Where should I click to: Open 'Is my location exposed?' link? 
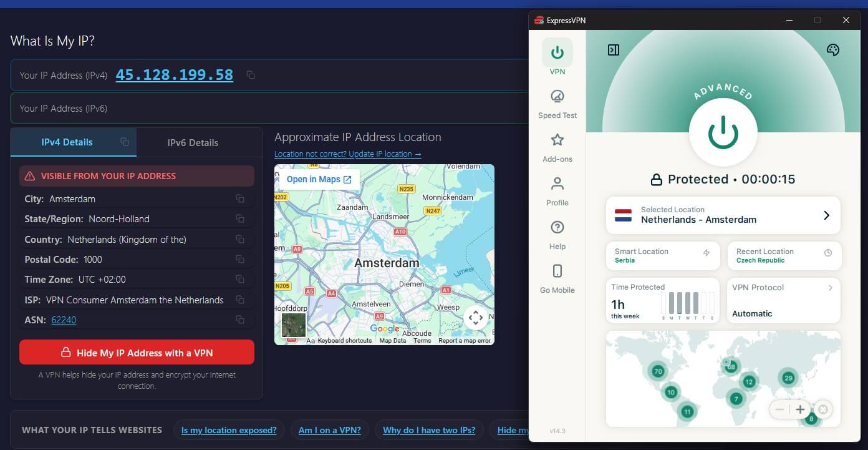(x=229, y=430)
